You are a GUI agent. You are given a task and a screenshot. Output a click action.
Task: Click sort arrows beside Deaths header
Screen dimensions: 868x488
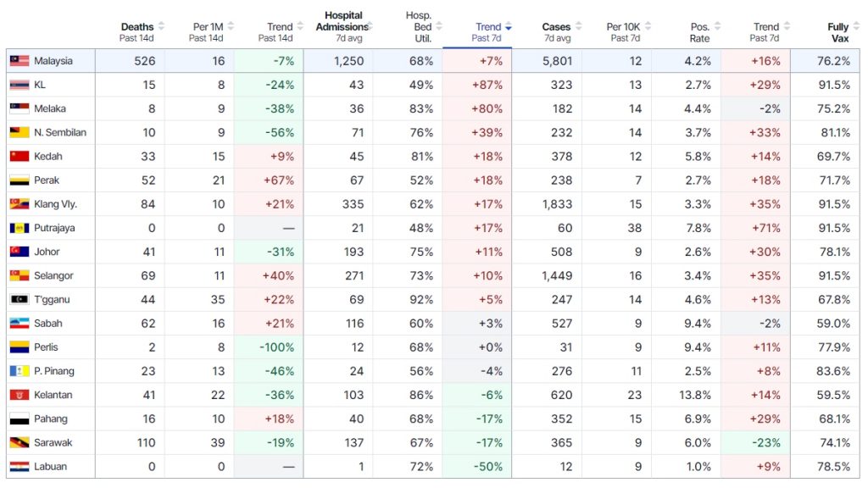161,27
